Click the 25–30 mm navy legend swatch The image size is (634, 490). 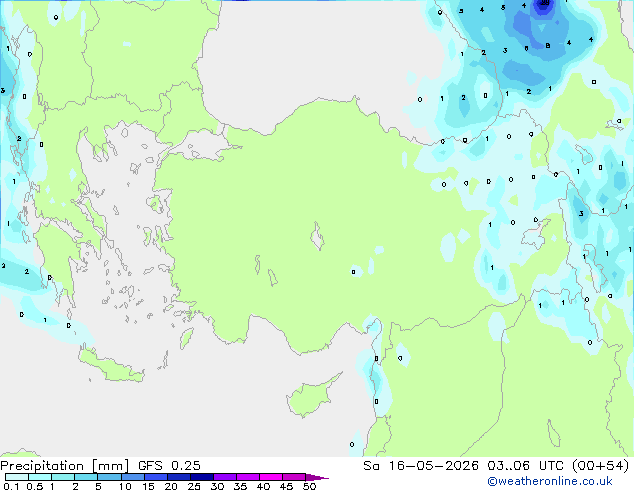(x=202, y=477)
